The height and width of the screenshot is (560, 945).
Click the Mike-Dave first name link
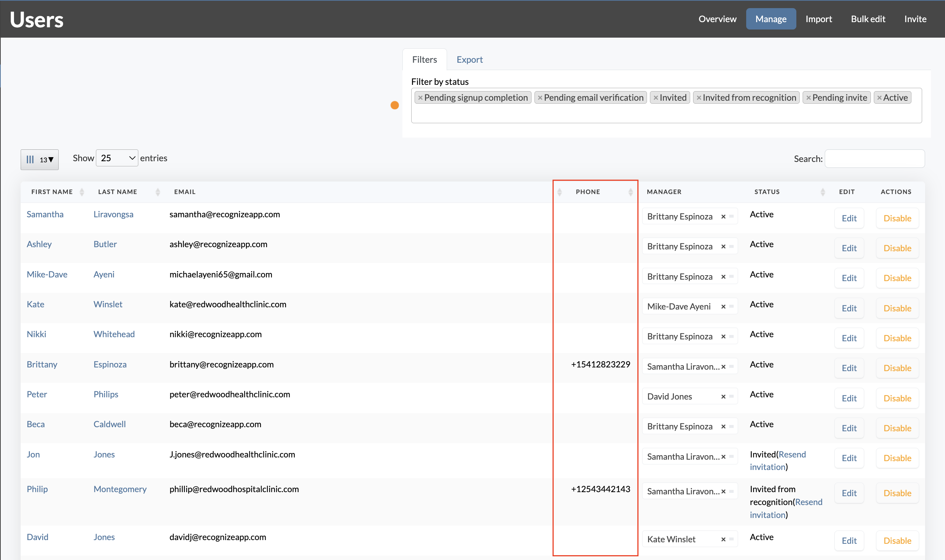(x=47, y=275)
